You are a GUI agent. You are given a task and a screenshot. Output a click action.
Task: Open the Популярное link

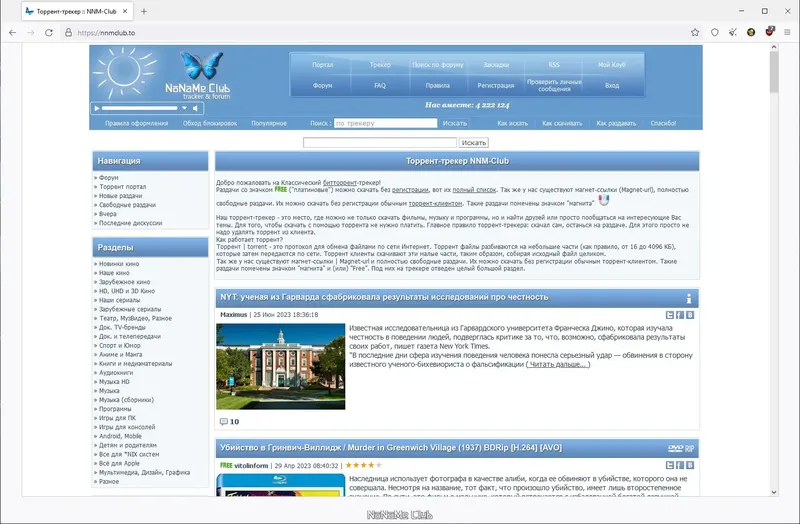point(269,123)
